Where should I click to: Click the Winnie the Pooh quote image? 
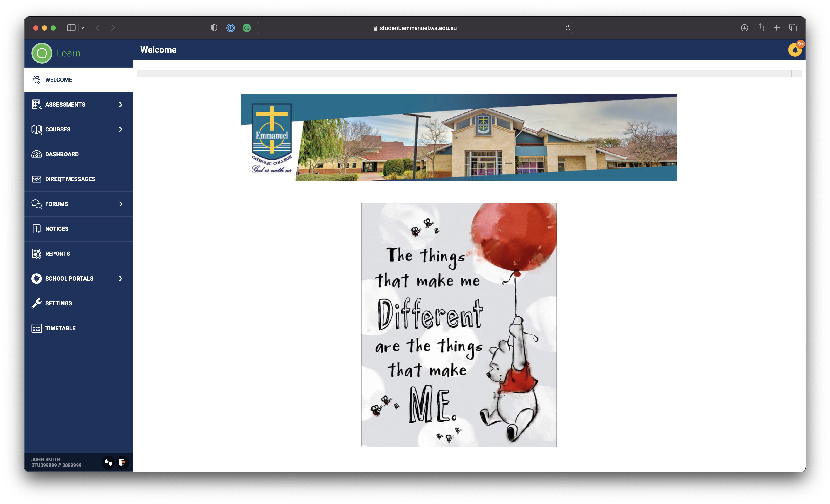[x=459, y=324]
